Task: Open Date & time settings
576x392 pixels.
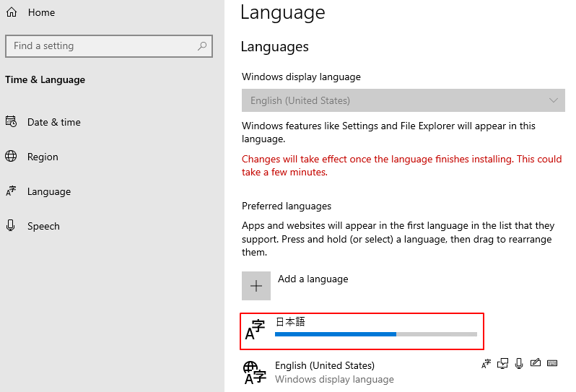Action: coord(54,122)
